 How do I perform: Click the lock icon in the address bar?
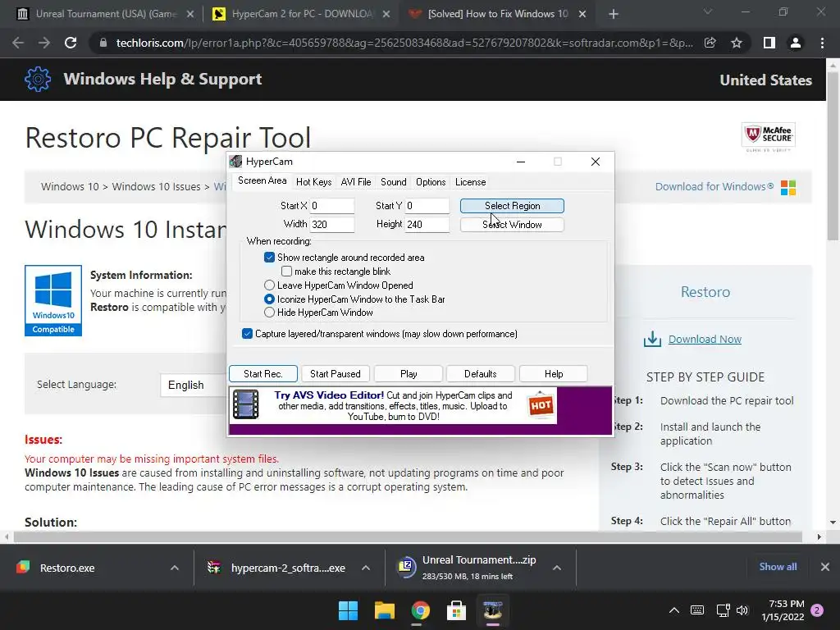(103, 43)
